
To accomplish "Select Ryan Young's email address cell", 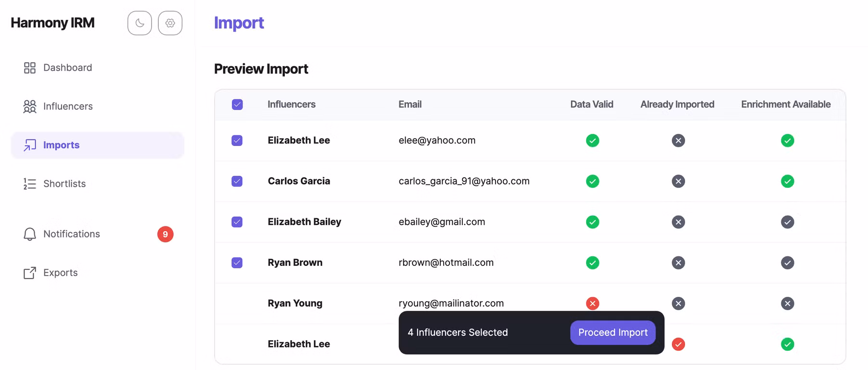I will coord(451,304).
